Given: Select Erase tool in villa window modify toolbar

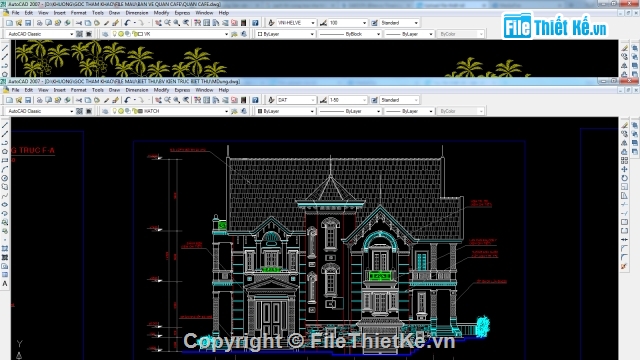Looking at the screenshot, I should pos(624,125).
